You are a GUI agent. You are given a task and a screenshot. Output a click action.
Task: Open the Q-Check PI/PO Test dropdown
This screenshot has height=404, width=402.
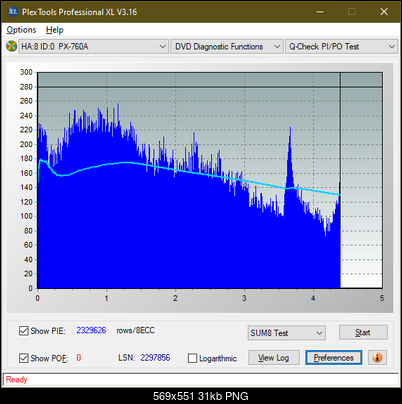341,47
